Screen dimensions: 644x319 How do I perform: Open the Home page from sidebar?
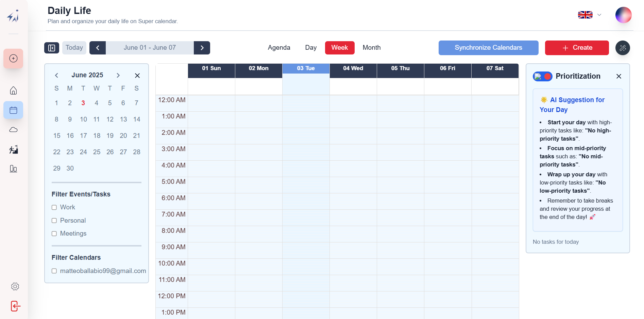13,91
